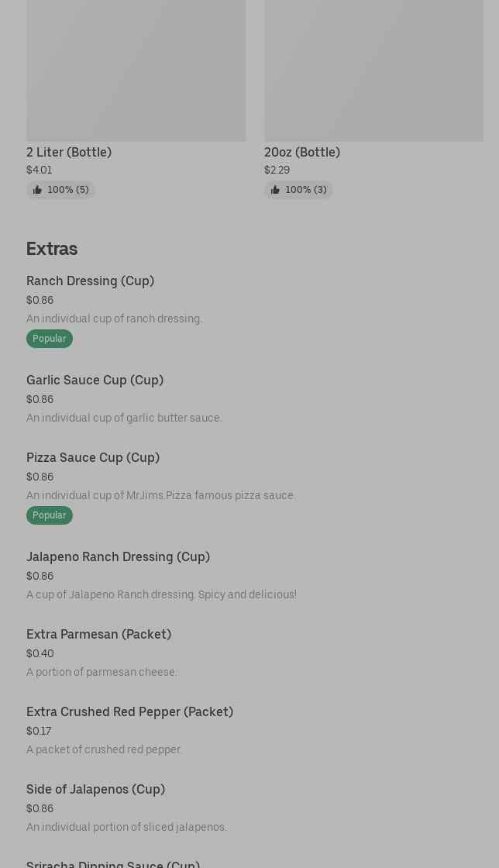Open Extra Parmesan (Packet) item
The width and height of the screenshot is (499, 868).
click(x=98, y=635)
